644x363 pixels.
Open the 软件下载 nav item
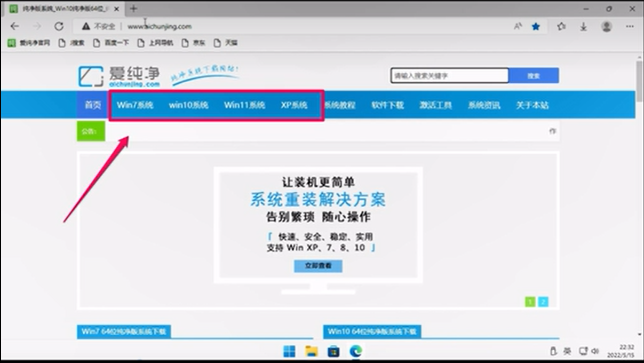click(388, 105)
